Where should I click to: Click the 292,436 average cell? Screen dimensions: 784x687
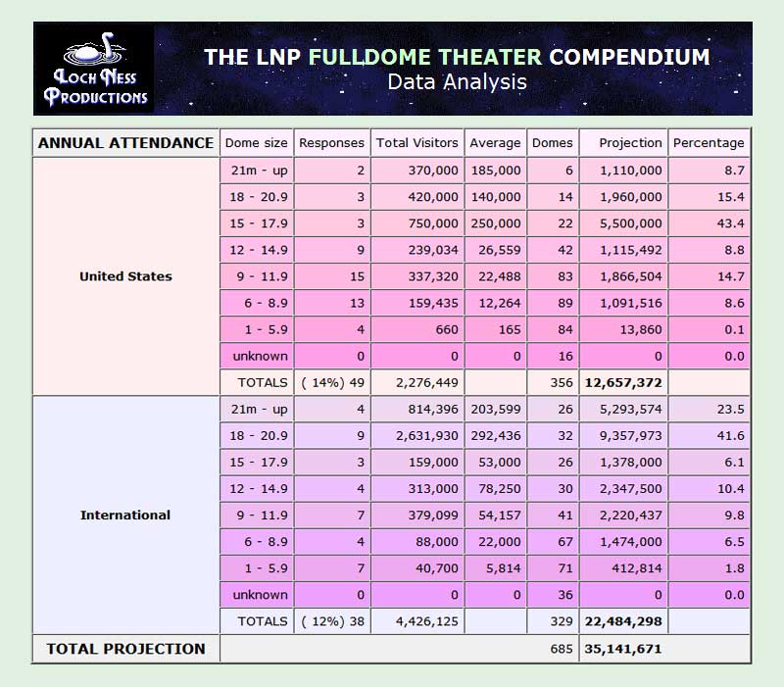pos(496,435)
